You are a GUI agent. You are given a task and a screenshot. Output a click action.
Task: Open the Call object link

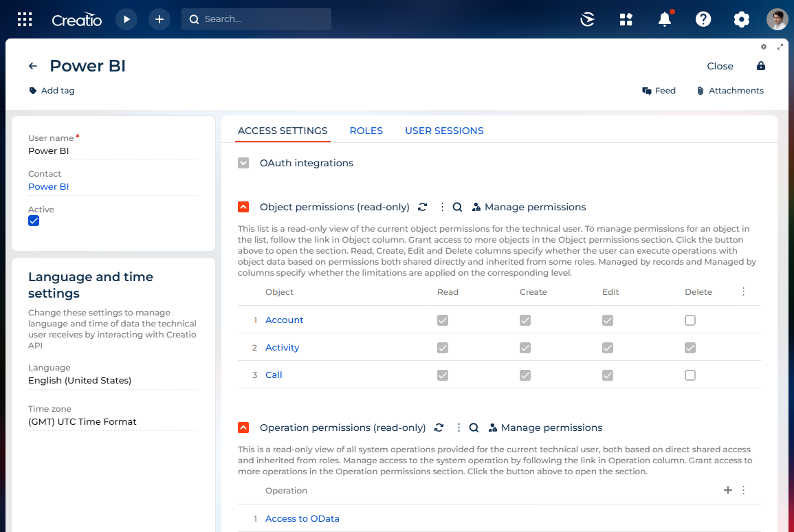click(x=274, y=375)
